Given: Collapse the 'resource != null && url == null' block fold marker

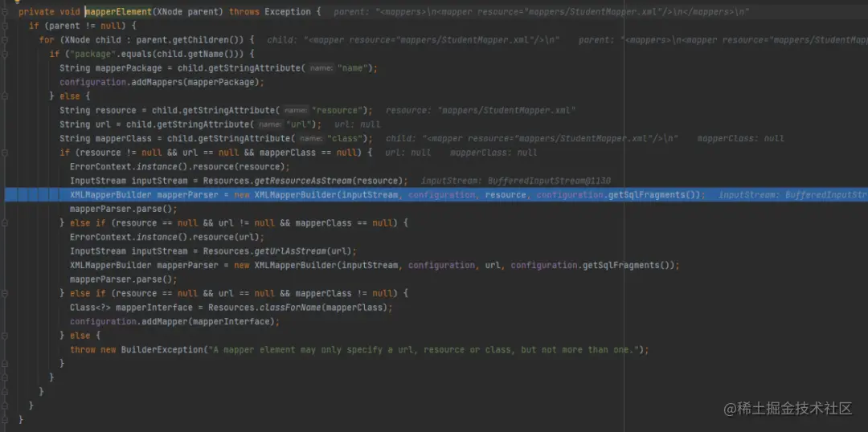Looking at the screenshot, I should point(5,153).
